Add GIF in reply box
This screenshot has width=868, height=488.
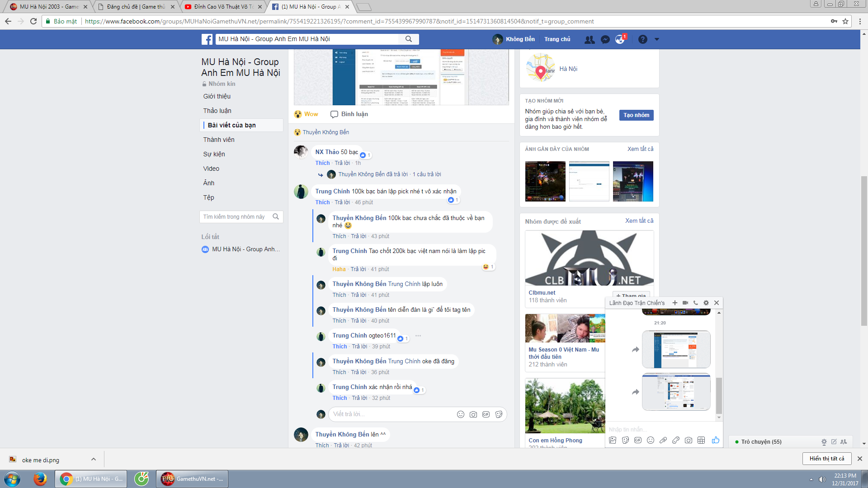[486, 414]
